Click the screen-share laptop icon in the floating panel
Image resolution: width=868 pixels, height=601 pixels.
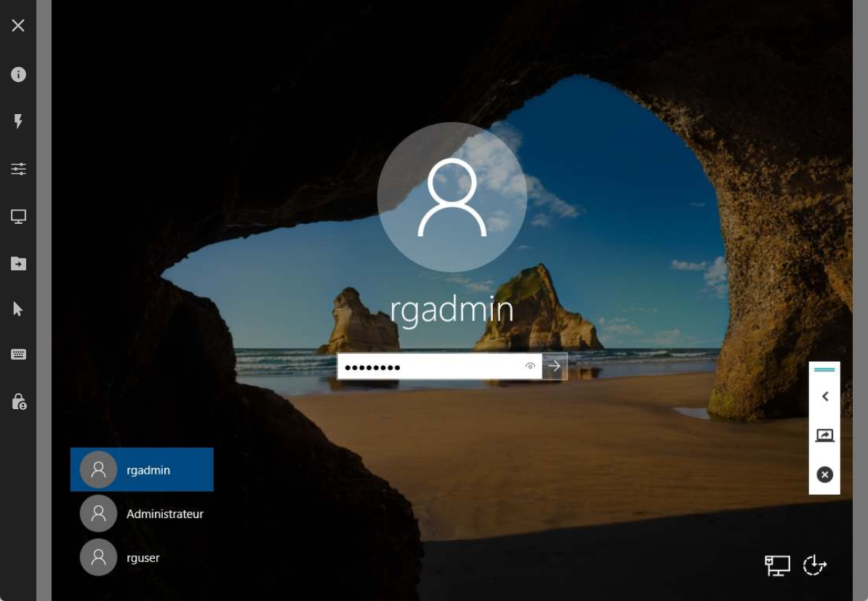point(824,434)
